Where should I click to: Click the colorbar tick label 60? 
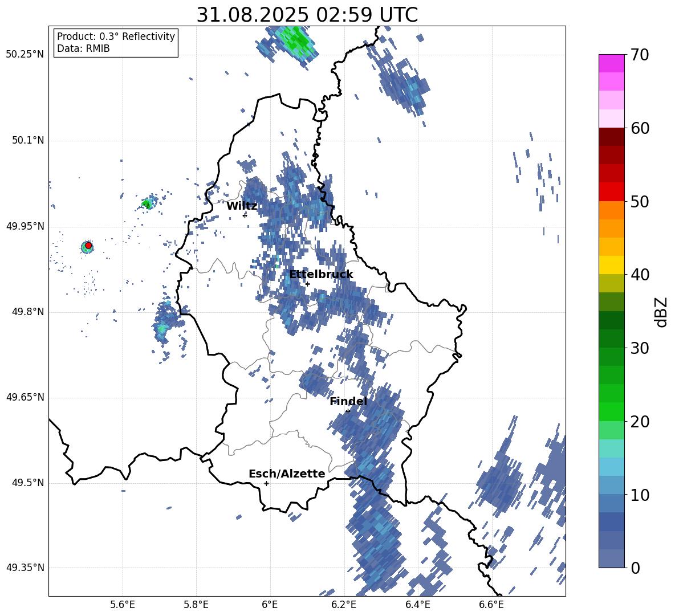[x=640, y=128]
